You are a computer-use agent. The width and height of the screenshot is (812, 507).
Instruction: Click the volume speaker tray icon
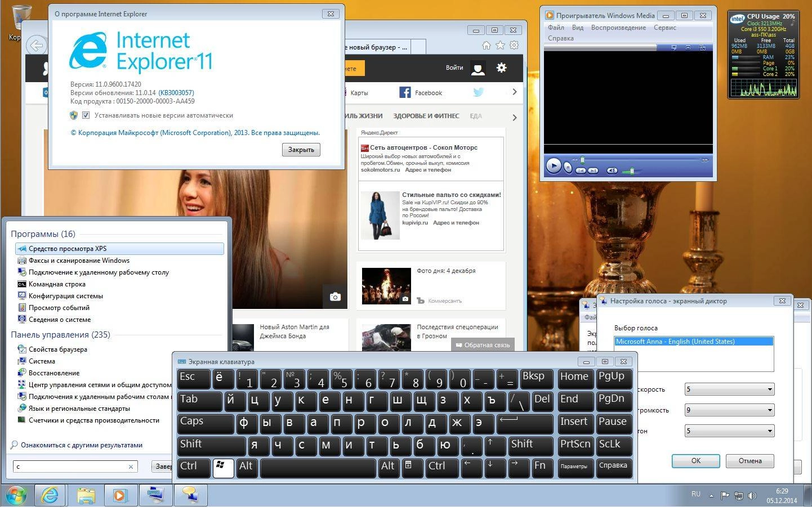click(752, 496)
